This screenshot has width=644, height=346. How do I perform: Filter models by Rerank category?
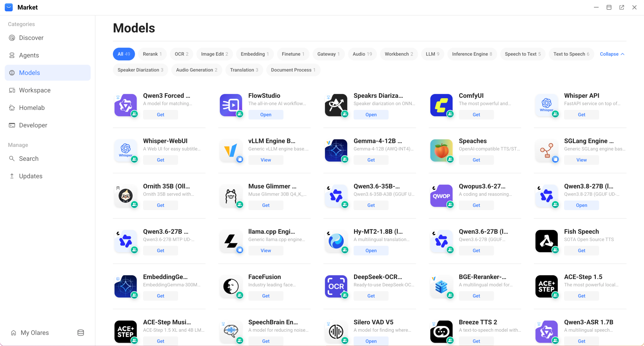coord(152,54)
